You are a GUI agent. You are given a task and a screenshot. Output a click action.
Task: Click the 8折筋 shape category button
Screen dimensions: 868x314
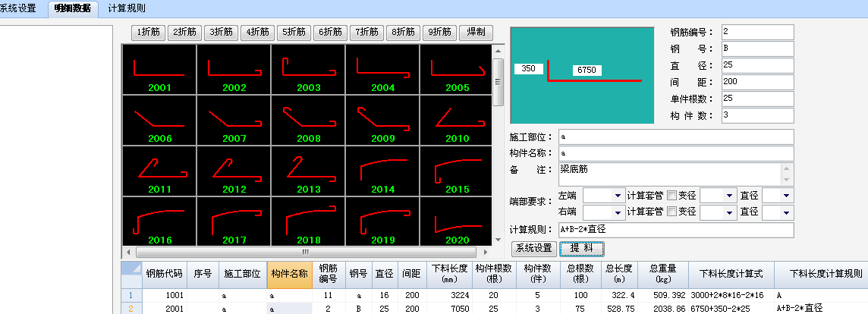pos(404,32)
